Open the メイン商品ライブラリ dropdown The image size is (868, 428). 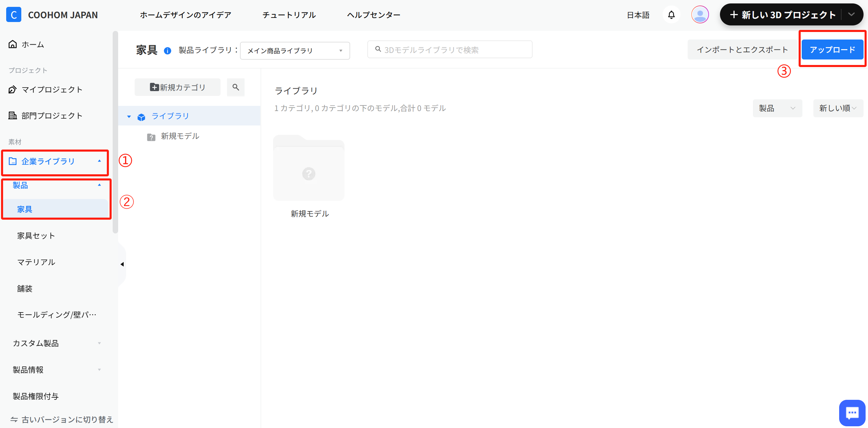[x=295, y=51]
